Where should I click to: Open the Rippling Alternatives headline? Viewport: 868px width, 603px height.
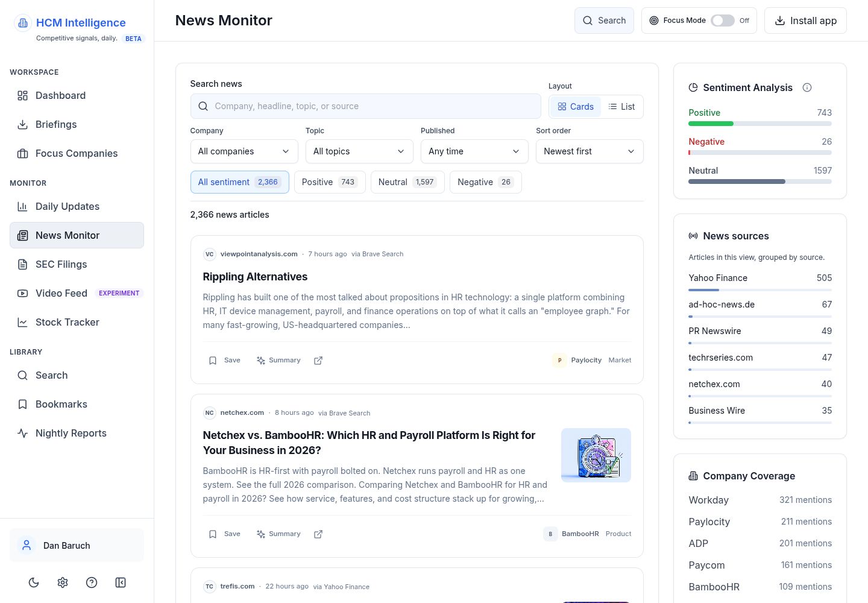click(x=255, y=277)
